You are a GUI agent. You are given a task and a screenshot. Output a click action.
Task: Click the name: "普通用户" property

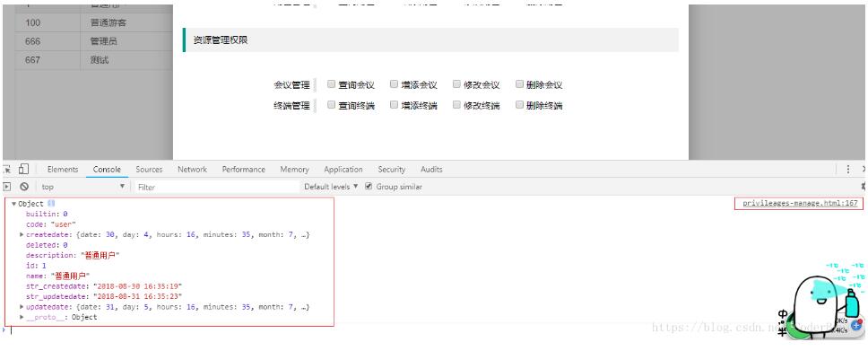57,276
